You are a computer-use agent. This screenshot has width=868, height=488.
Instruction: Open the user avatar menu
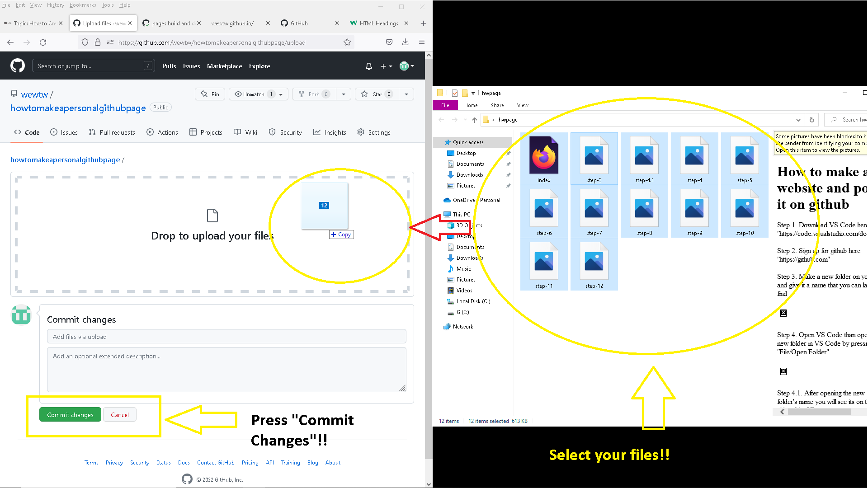(x=407, y=66)
